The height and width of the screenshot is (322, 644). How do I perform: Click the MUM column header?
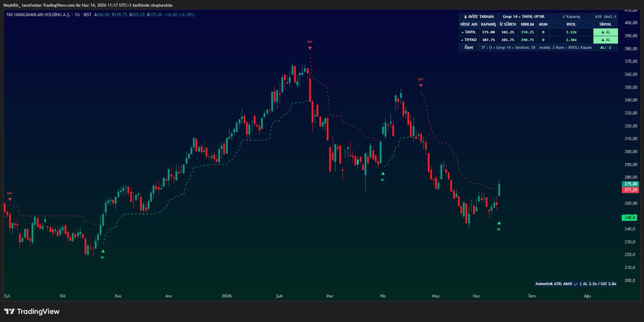543,24
